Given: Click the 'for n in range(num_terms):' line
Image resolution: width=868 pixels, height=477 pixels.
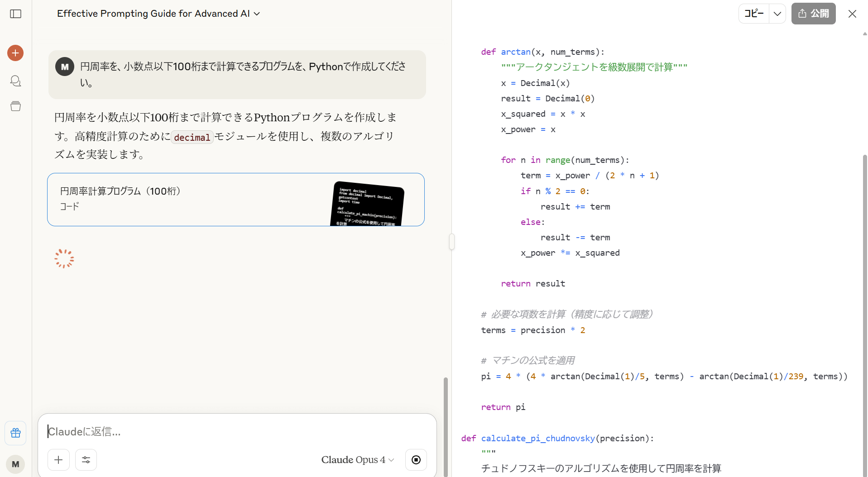Looking at the screenshot, I should (x=565, y=160).
